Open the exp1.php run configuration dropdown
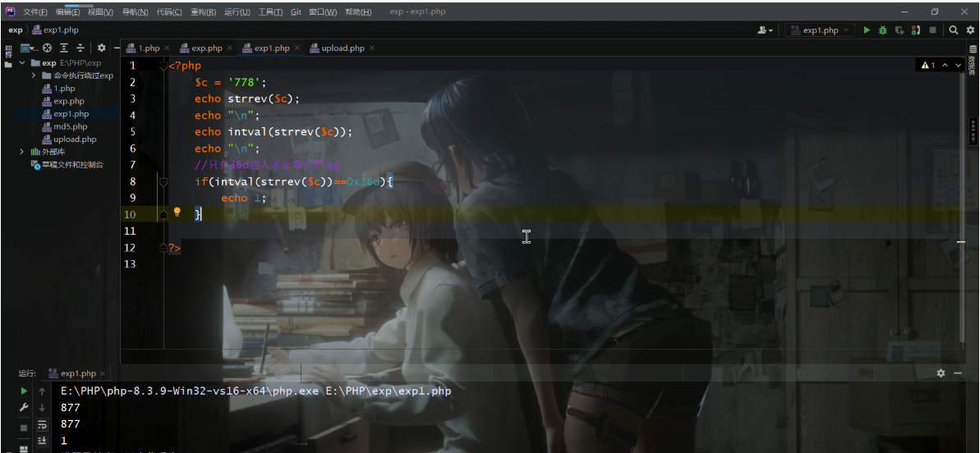980x453 pixels. tap(820, 30)
